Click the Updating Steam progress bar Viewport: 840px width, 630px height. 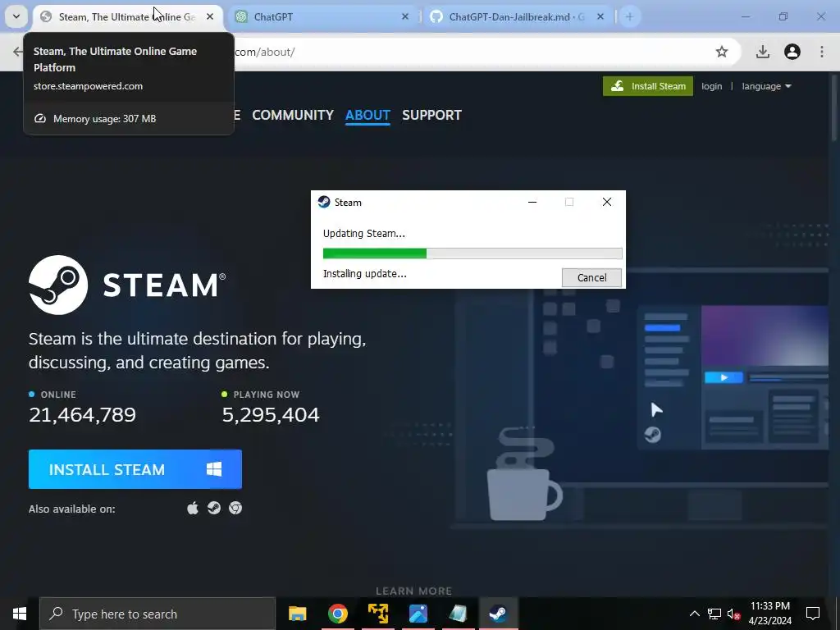(472, 253)
